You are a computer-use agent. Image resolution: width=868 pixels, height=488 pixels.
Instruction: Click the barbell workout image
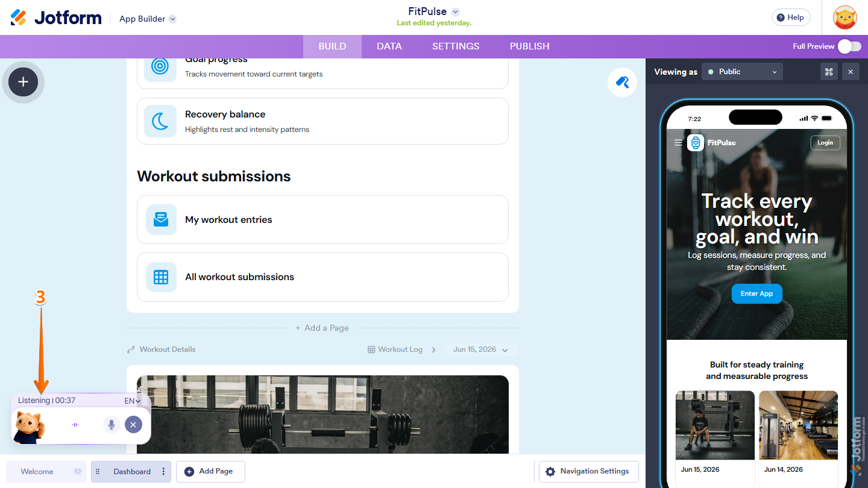(x=322, y=414)
